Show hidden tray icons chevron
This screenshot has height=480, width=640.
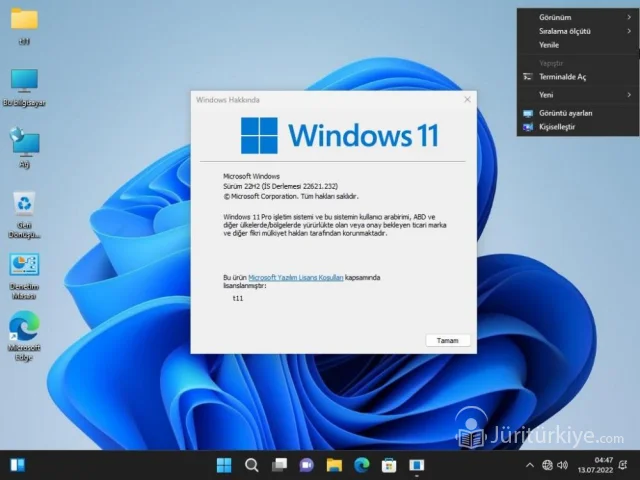click(x=530, y=465)
